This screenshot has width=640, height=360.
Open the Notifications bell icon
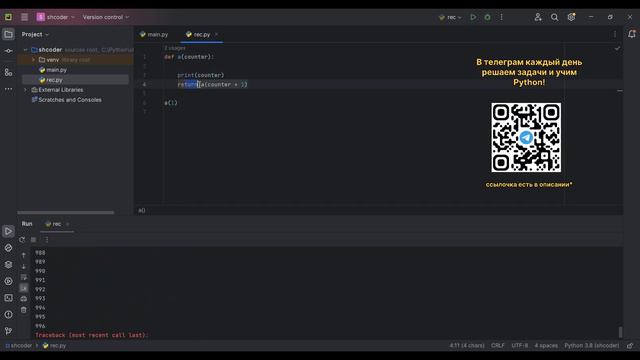coord(632,34)
